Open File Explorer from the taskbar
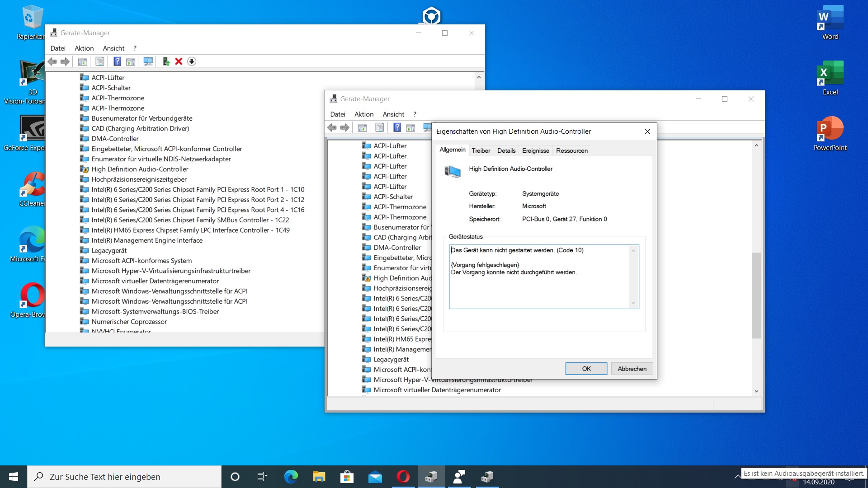This screenshot has height=488, width=868. (x=319, y=477)
